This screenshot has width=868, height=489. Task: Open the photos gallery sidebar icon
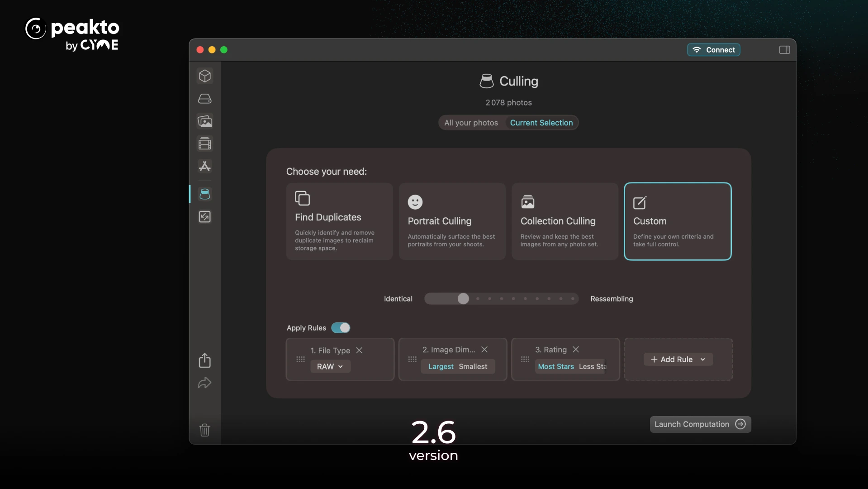205,121
